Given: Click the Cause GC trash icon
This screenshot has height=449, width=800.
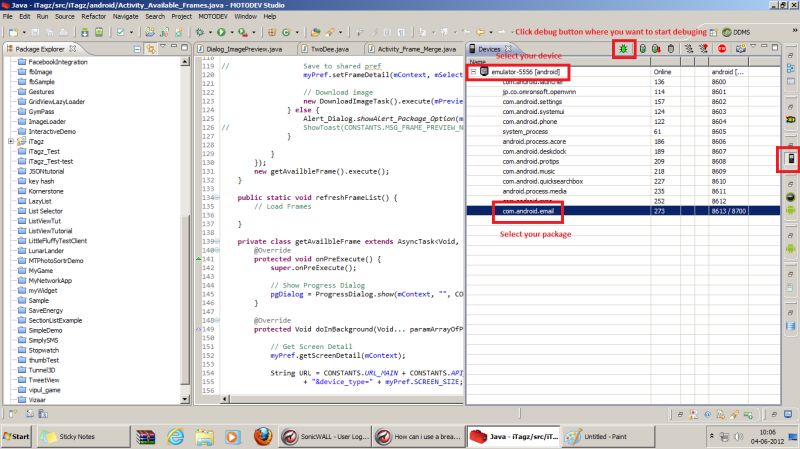Looking at the screenshot, I should coord(671,48).
